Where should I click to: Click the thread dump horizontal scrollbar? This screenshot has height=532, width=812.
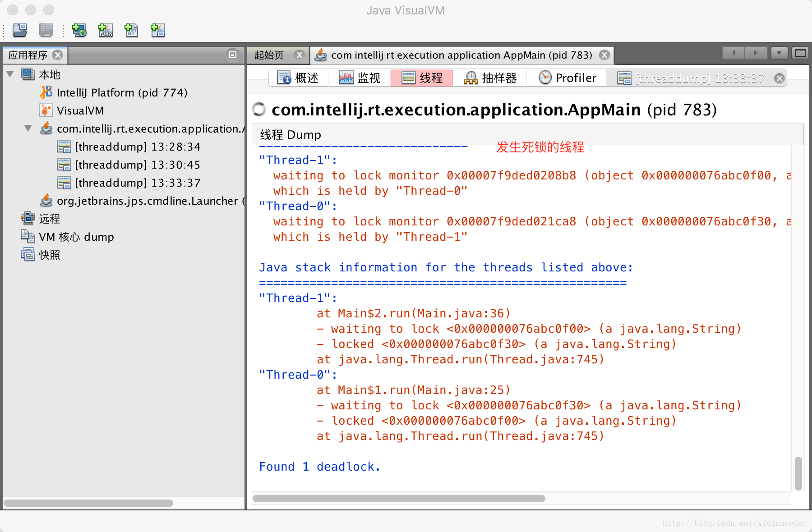399,498
